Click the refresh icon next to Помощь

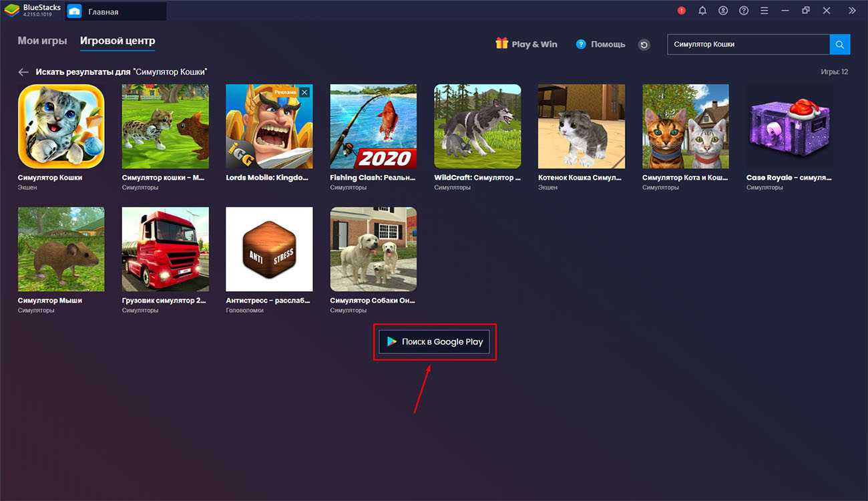pos(644,45)
